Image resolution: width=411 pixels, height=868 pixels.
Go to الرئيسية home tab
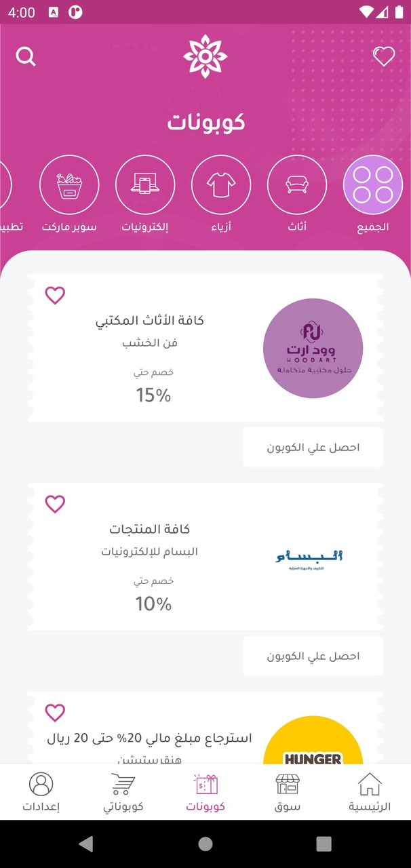[370, 792]
